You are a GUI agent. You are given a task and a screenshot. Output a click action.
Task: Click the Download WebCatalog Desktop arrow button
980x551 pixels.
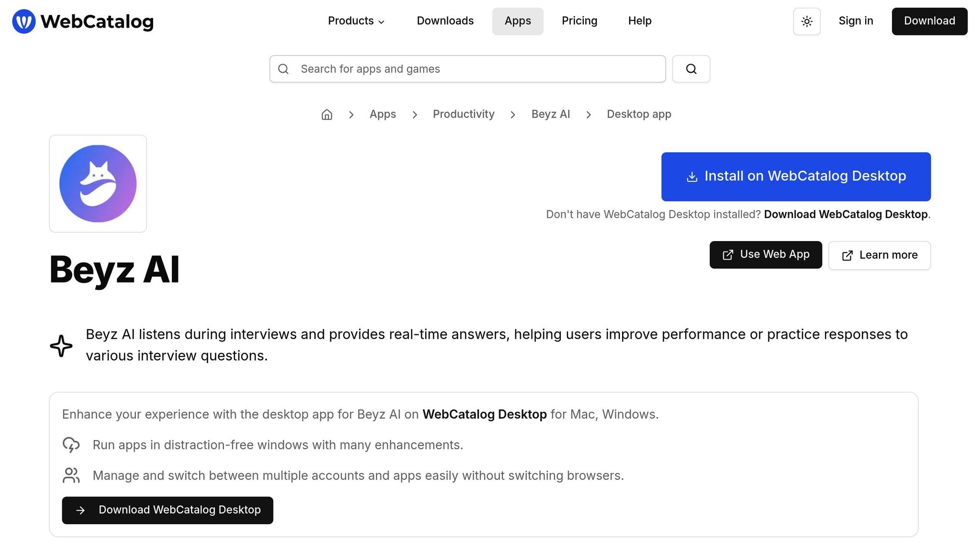[167, 510]
